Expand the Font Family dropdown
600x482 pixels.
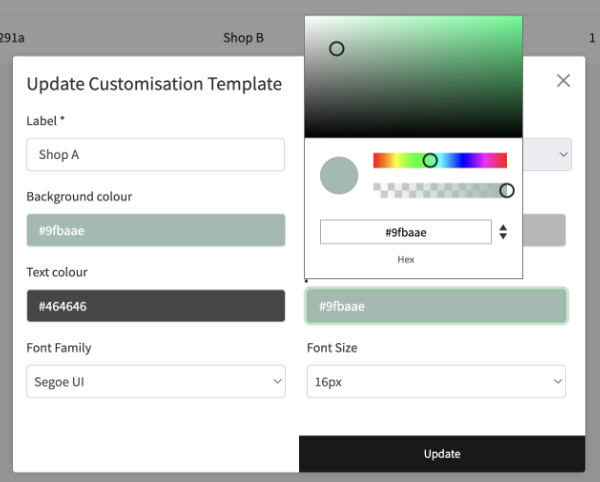(155, 381)
